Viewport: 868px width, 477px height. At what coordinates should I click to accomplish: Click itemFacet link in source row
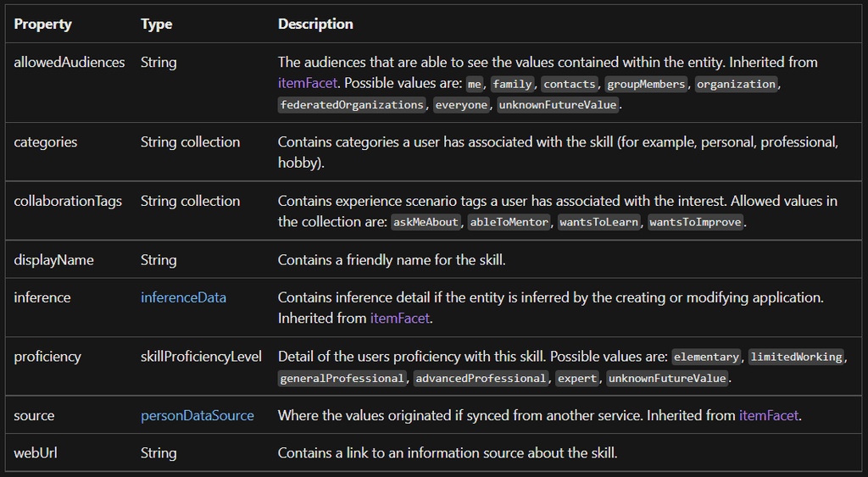click(769, 416)
